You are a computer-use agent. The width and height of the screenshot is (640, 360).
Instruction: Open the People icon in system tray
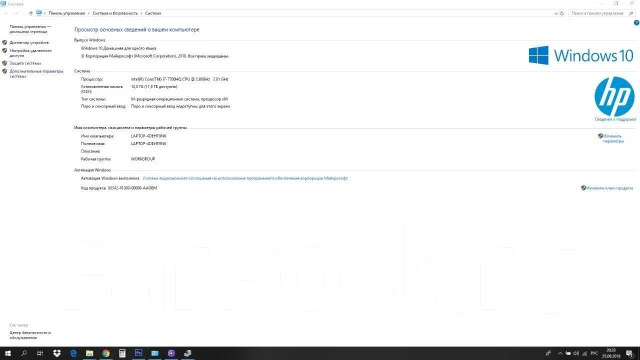tap(548, 353)
